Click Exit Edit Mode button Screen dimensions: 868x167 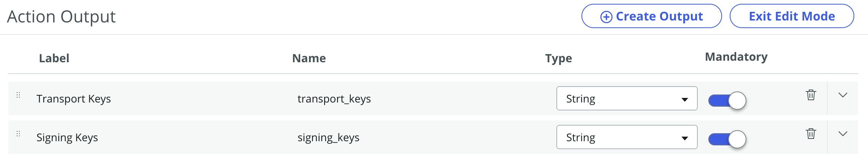point(792,16)
